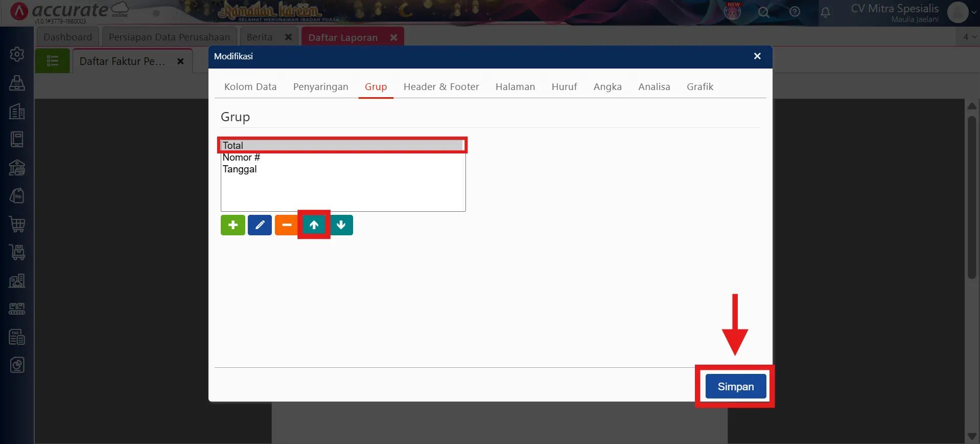Screen dimensions: 980x444
Task: Move selected group down with arrow
Action: [341, 225]
